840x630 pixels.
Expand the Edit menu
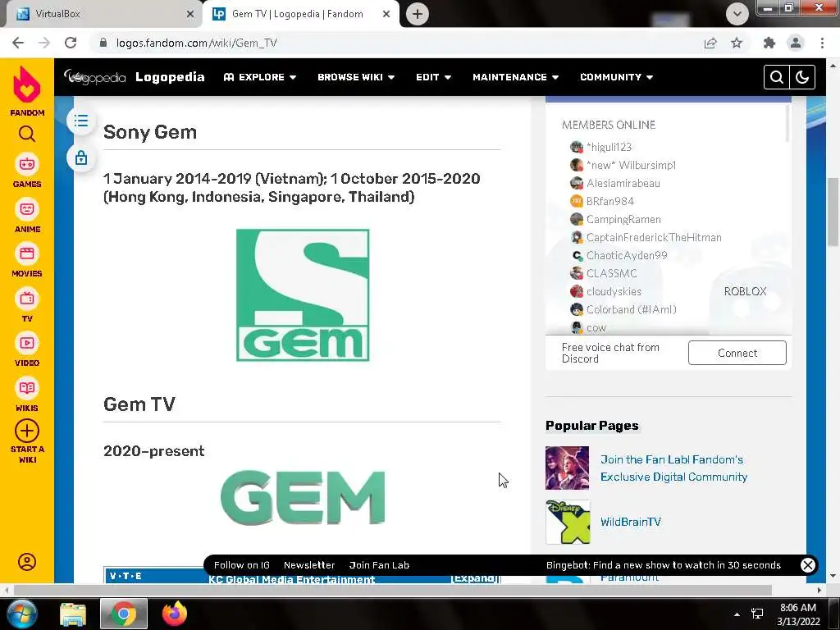pyautogui.click(x=433, y=77)
